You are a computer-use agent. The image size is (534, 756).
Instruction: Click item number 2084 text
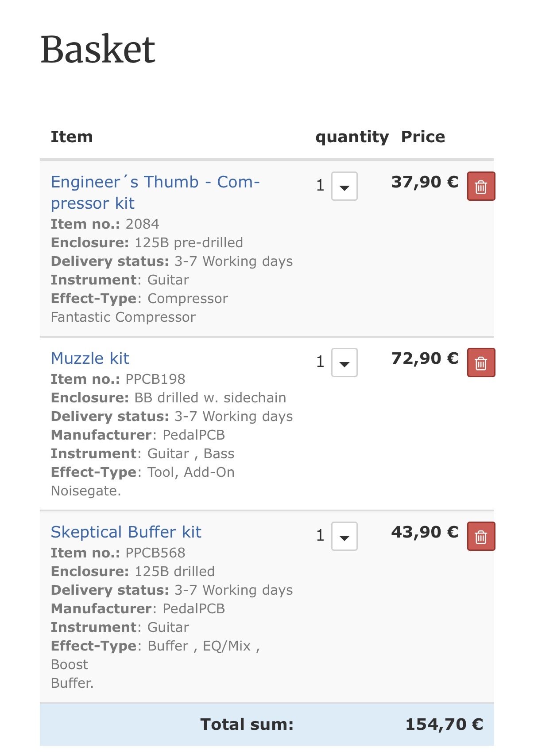click(x=142, y=224)
